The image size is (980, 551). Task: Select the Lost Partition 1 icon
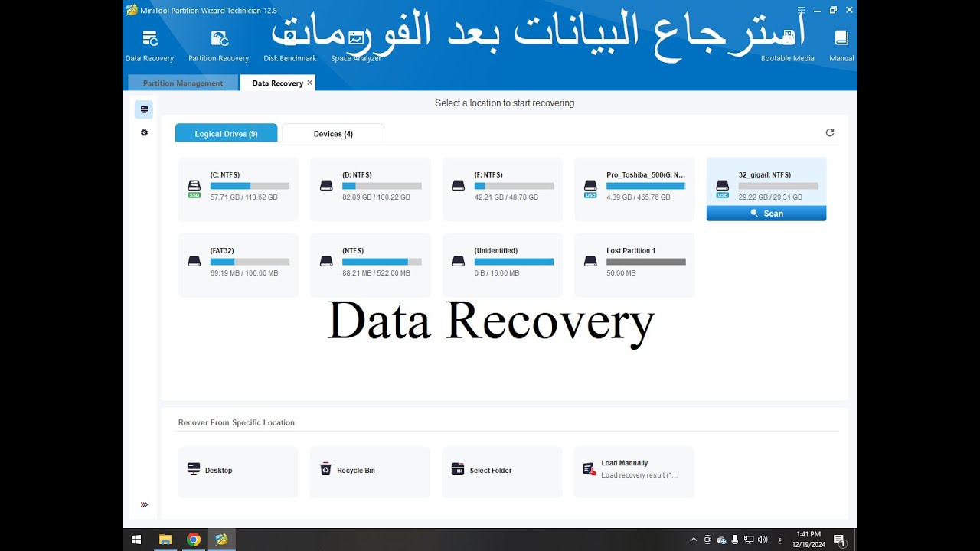[590, 262]
